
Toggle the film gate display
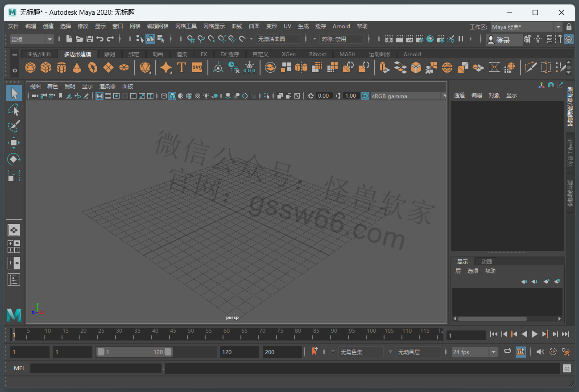tap(108, 96)
